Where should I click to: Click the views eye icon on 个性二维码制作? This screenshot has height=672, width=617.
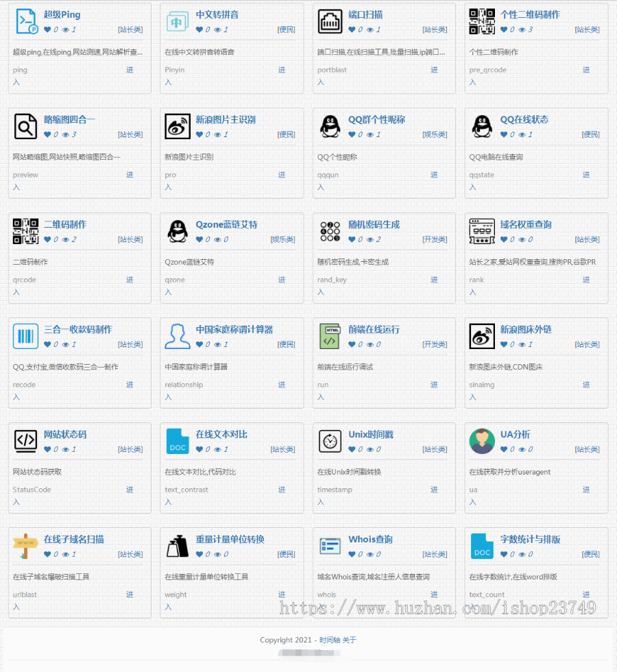point(522,29)
